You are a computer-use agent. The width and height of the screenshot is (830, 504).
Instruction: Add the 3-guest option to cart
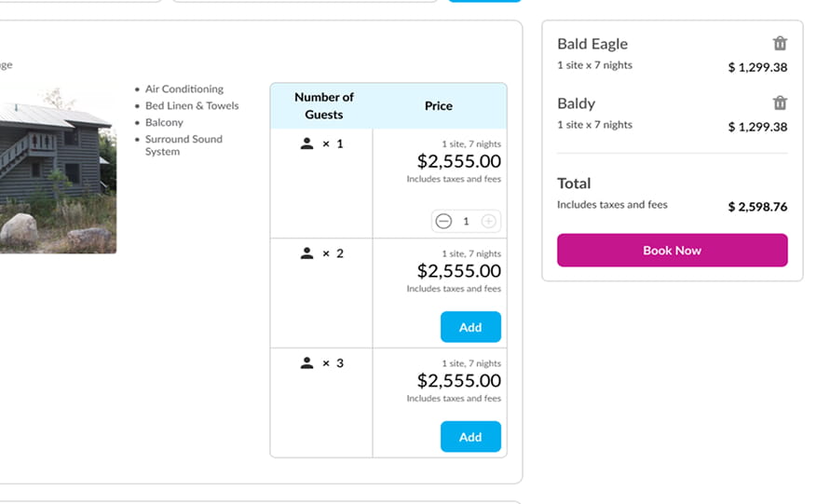pos(470,437)
